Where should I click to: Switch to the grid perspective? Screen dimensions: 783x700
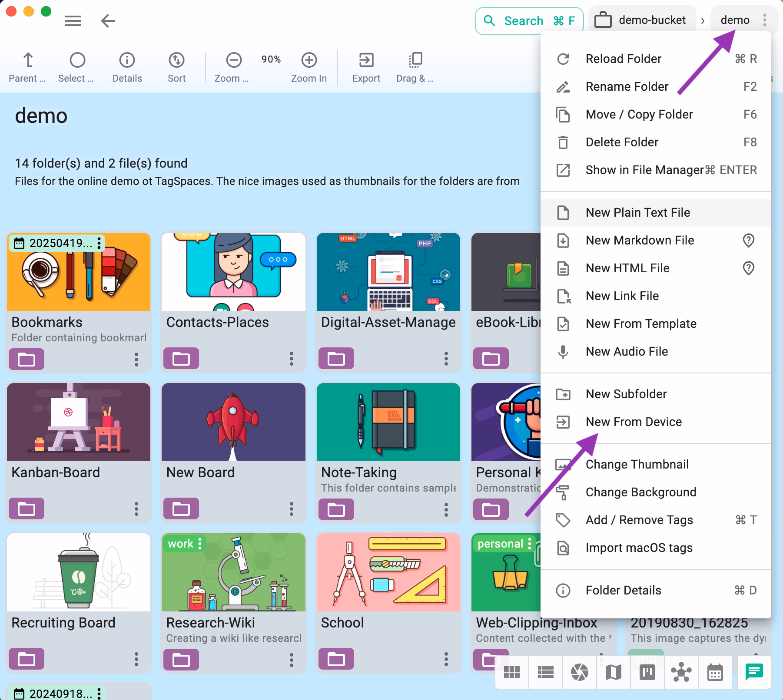512,672
